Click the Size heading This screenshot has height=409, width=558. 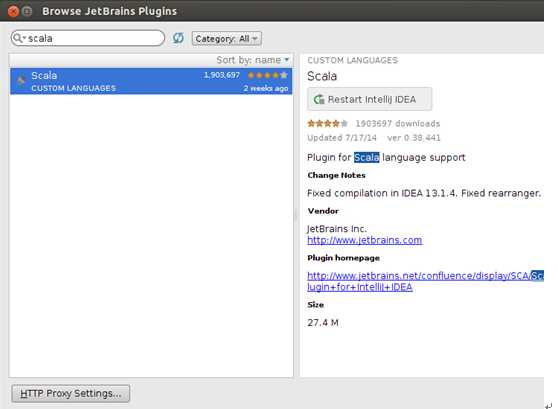pyautogui.click(x=316, y=305)
